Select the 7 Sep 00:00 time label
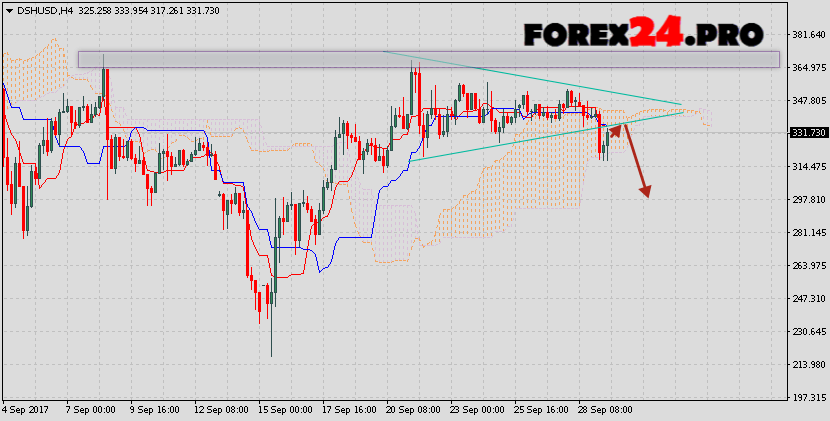 pos(90,410)
